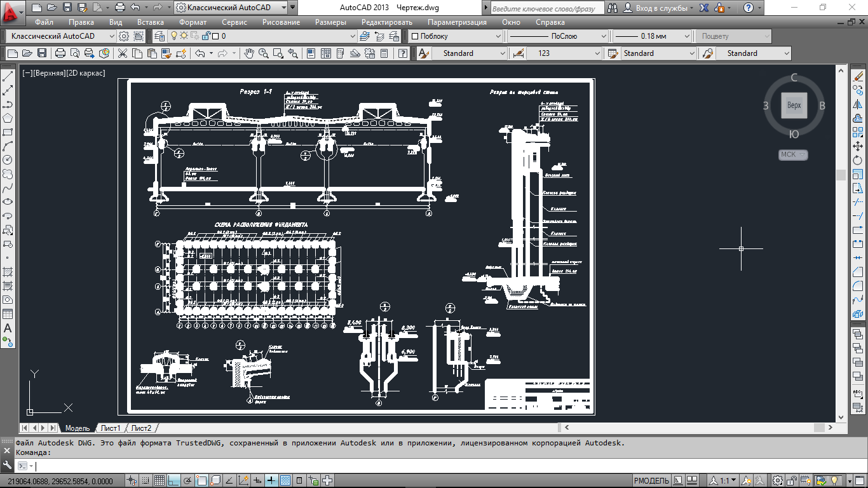868x488 pixels.
Task: Toggle Grid Display in status bar
Action: (x=159, y=481)
